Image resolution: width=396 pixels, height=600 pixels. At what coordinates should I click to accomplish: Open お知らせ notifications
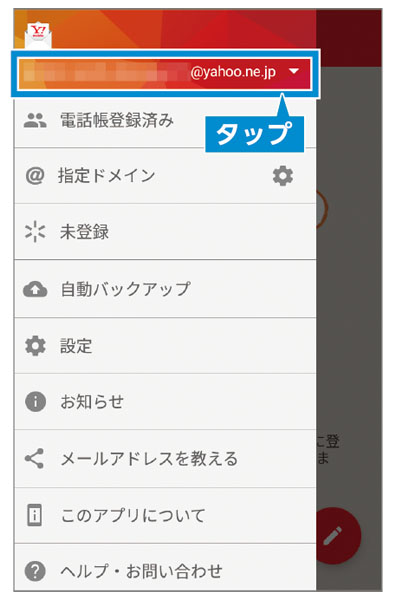point(165,402)
